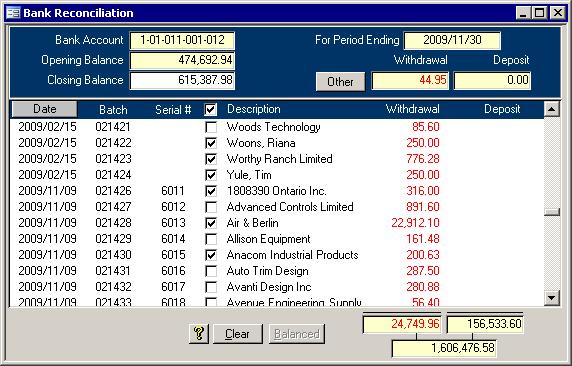Uncheck the Worthy Ranch Limited checkbox

coord(211,159)
